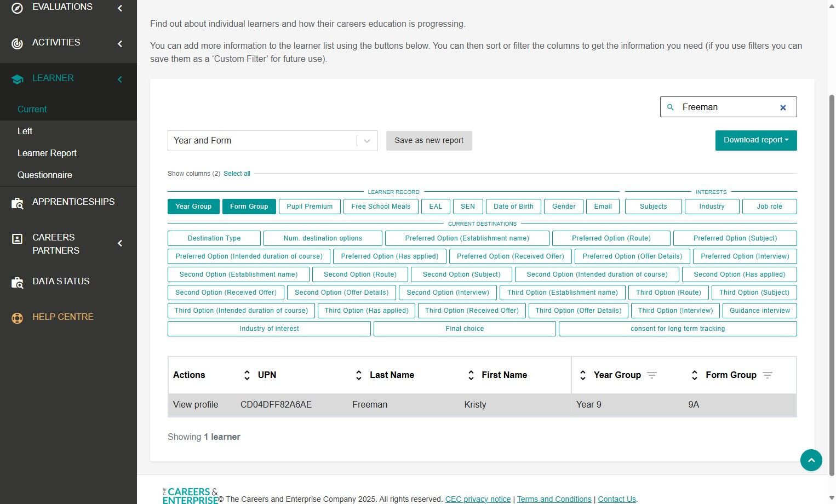
Task: Select the Data Status magnifier icon
Action: click(17, 283)
